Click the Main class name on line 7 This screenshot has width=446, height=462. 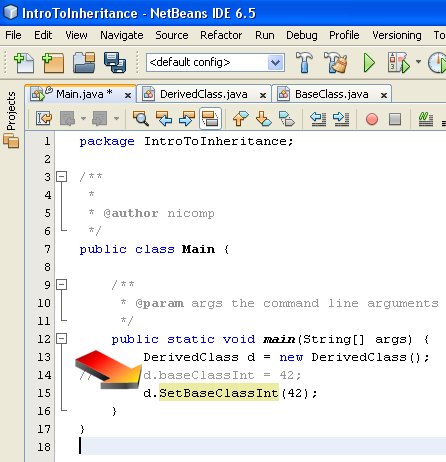[198, 249]
